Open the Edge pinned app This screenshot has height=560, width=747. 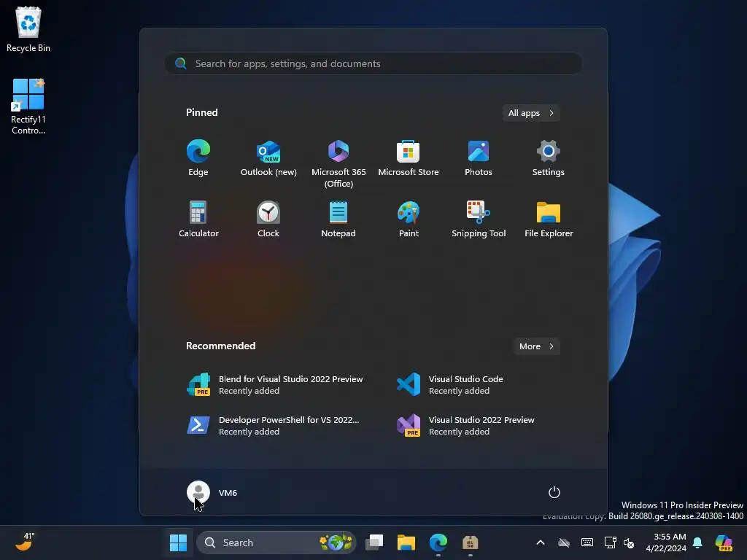click(x=198, y=158)
